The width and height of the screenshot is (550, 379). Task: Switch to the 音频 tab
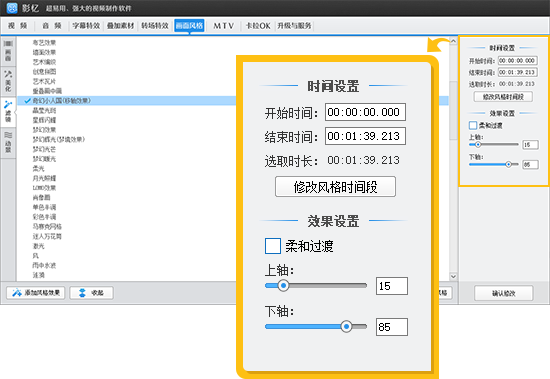(52, 26)
